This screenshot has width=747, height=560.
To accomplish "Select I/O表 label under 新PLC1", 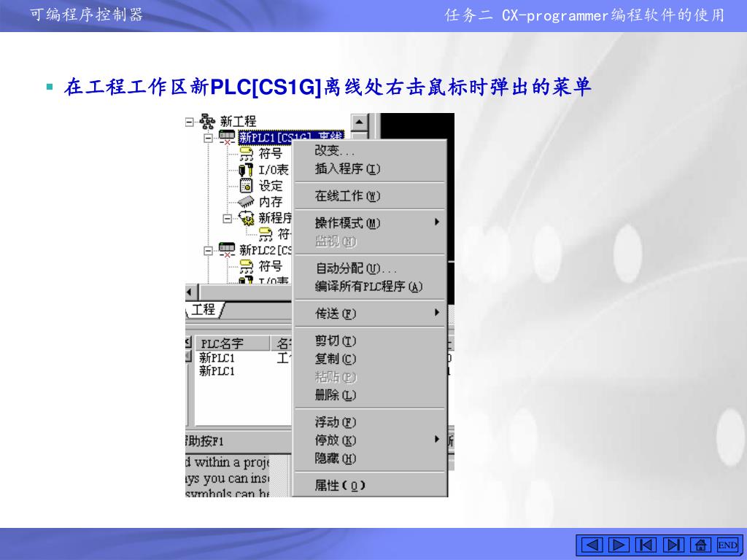I will (274, 169).
